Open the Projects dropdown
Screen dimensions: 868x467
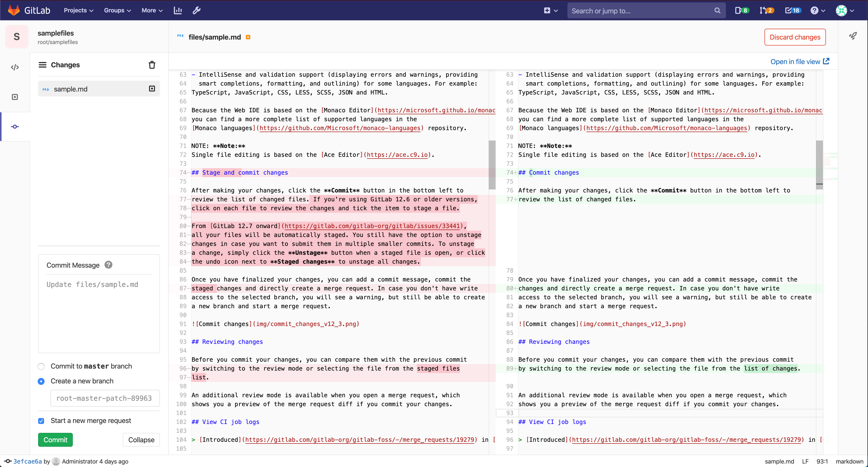(x=78, y=10)
